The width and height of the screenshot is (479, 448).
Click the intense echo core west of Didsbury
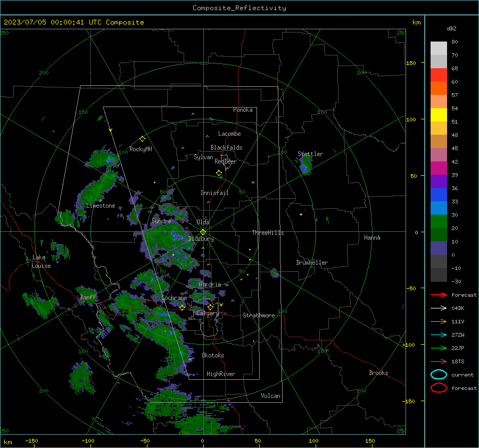click(x=179, y=237)
